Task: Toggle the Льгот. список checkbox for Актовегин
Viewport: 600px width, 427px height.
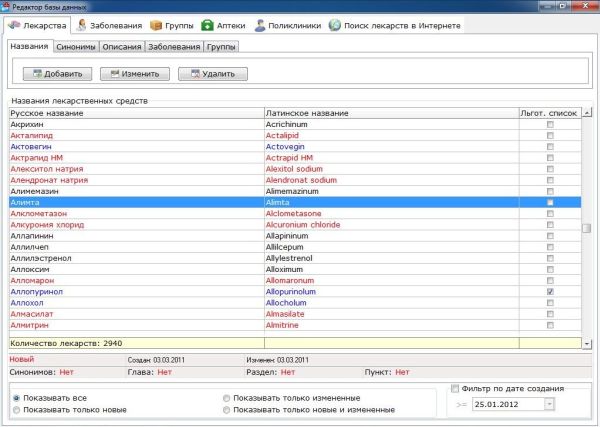Action: click(x=550, y=147)
